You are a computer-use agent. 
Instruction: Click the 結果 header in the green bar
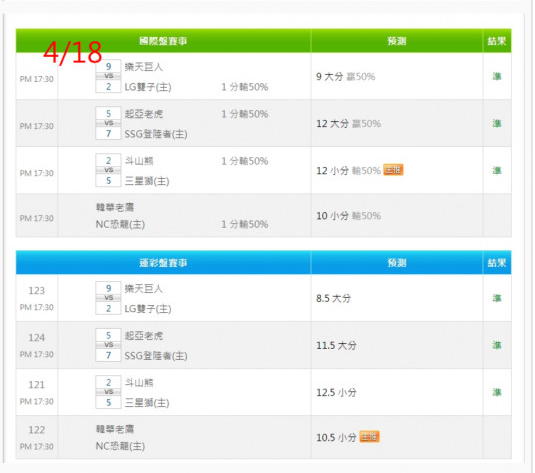497,41
